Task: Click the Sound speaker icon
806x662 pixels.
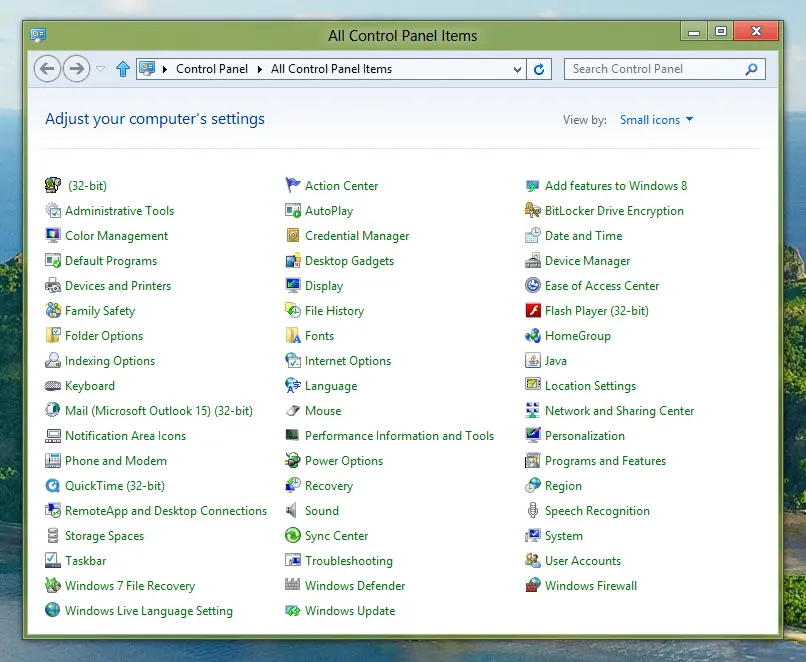Action: 291,510
